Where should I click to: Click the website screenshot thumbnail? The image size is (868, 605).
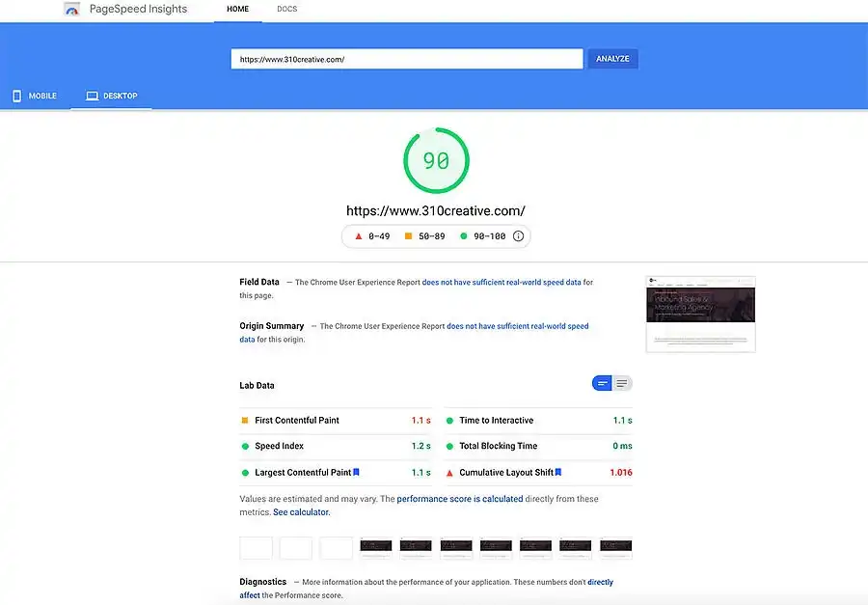(700, 315)
